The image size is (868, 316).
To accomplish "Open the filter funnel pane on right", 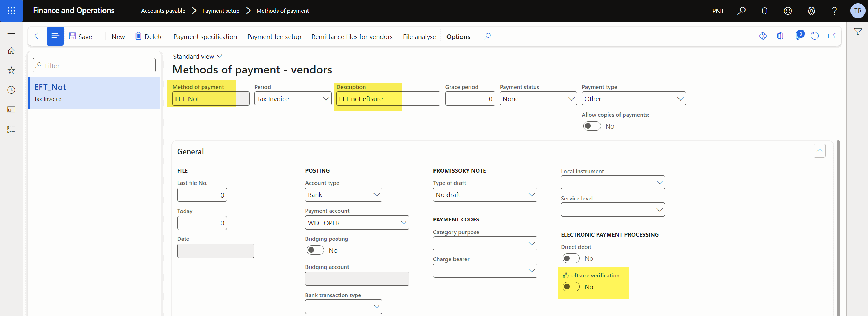I will point(858,32).
